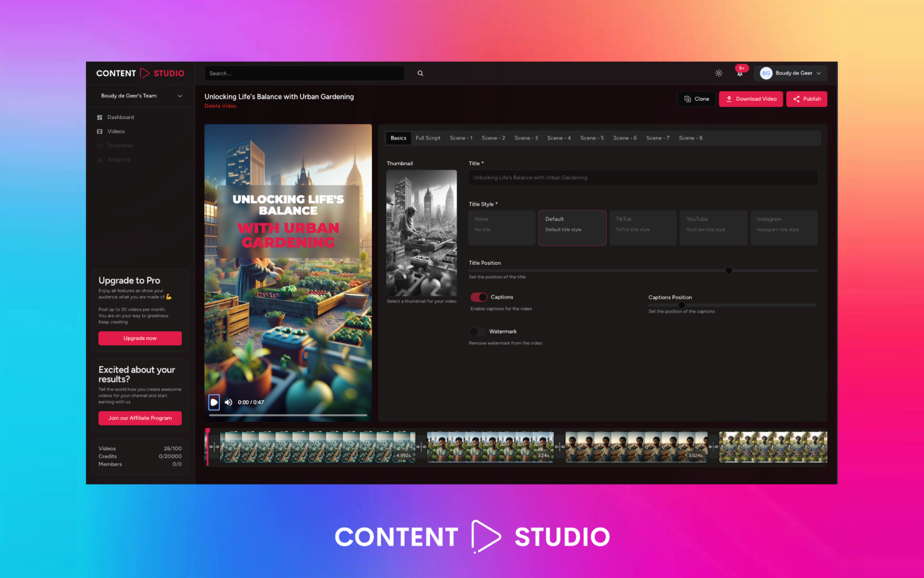Viewport: 924px width, 578px height.
Task: Select the 3.24s timeline clip
Action: click(x=490, y=447)
